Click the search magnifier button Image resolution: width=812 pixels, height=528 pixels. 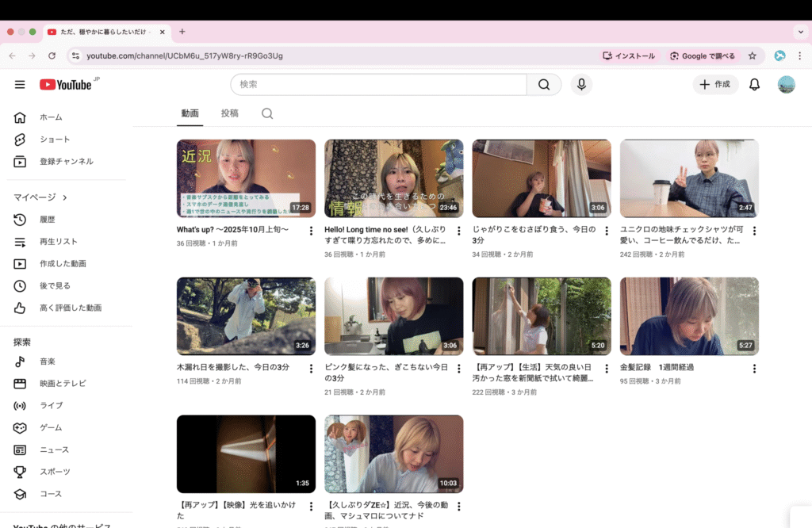coord(544,85)
